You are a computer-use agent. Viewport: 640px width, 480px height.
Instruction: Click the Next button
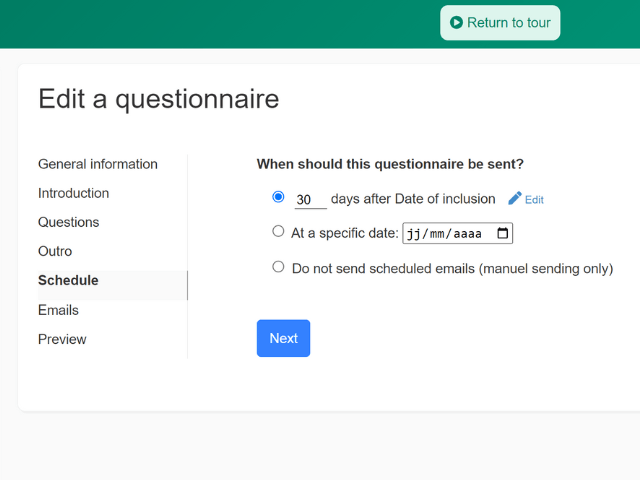(283, 338)
